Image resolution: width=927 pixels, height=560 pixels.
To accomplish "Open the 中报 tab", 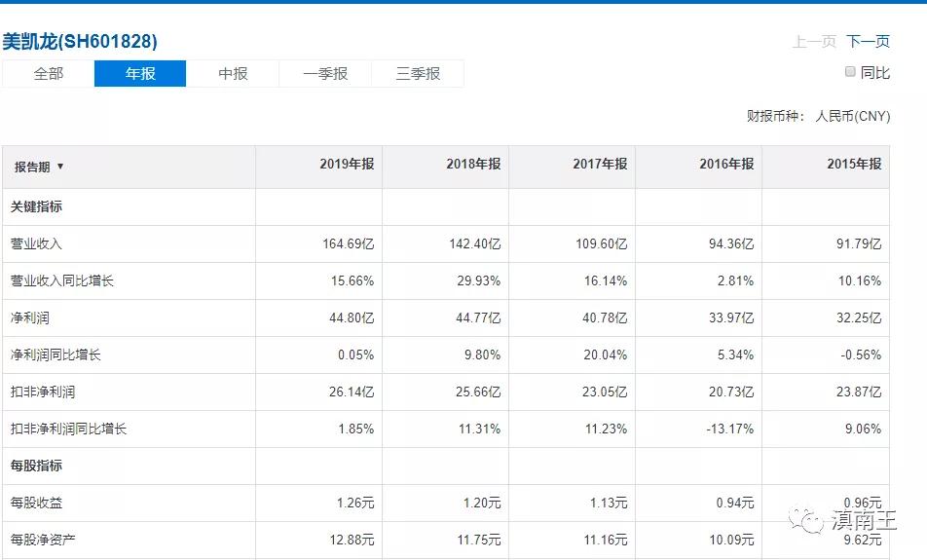I will pos(233,73).
